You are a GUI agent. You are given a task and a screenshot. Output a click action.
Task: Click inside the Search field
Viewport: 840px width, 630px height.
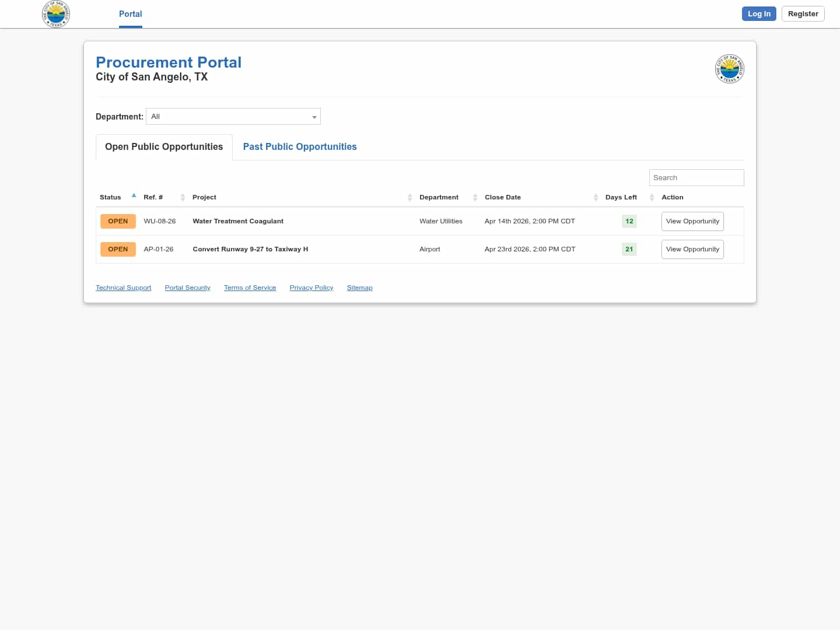(696, 177)
